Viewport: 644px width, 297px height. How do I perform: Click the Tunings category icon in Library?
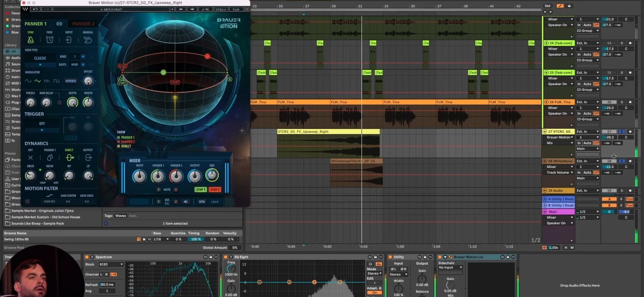pos(8,128)
